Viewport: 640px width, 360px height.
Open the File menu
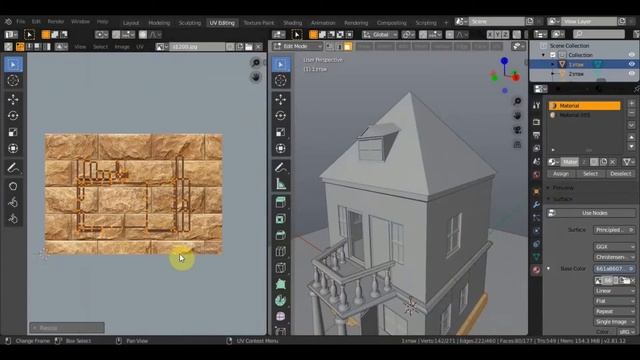pos(21,22)
